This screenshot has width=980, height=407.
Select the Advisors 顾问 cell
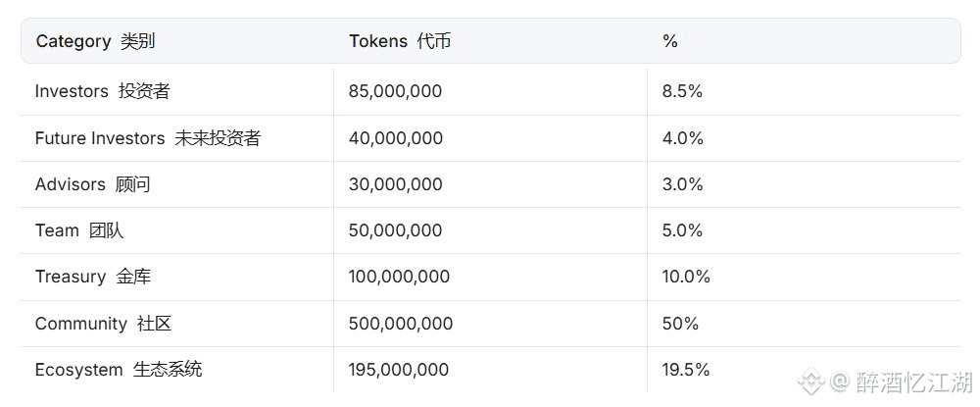point(92,184)
